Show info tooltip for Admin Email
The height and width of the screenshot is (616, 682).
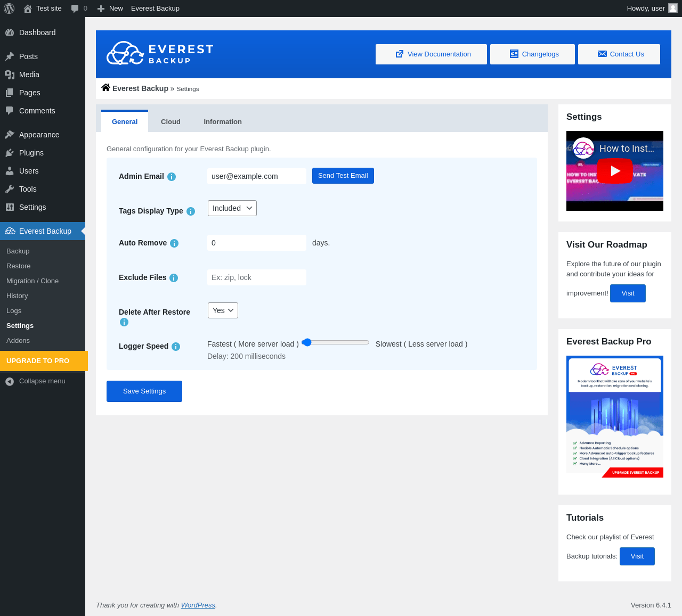click(x=172, y=177)
